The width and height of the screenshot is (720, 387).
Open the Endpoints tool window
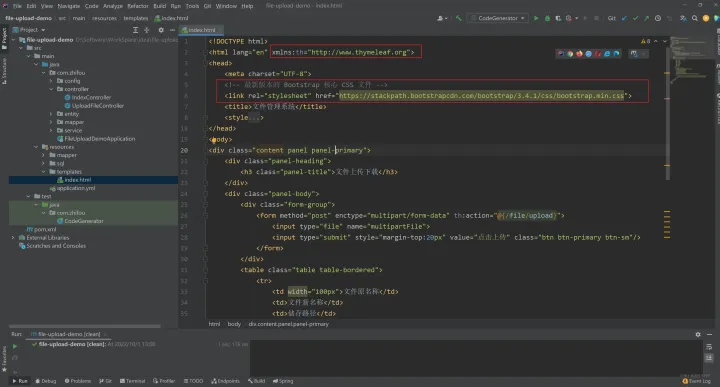click(225, 381)
